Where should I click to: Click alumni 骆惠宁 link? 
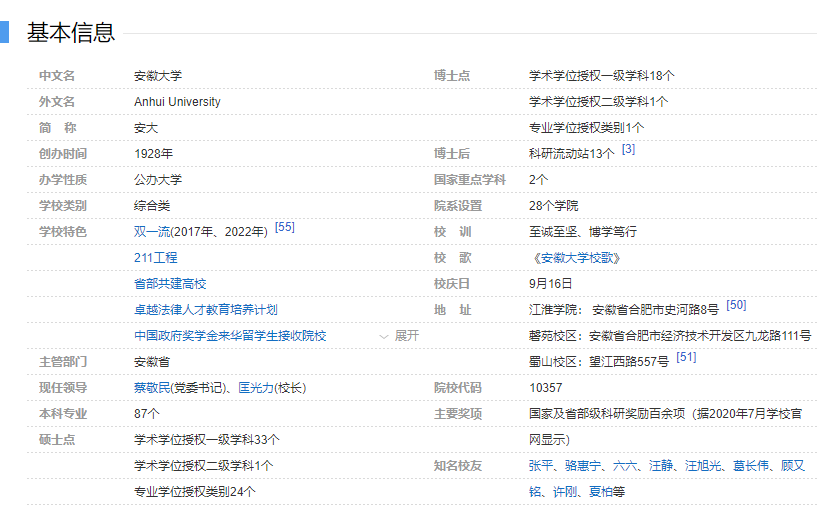[x=582, y=466]
